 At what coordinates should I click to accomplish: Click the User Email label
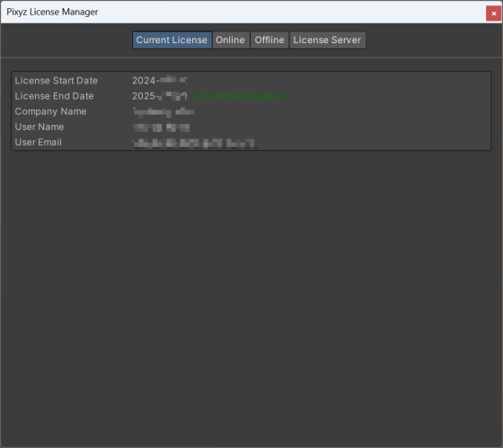click(x=38, y=142)
